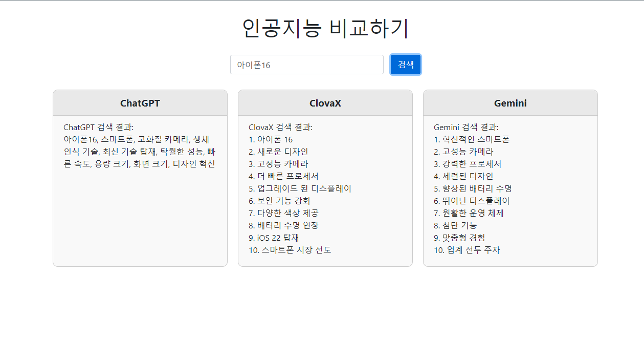Click ChatGPT result line starting '인식 기술, 최신 기술'
The height and width of the screenshot is (359, 644).
coord(139,152)
